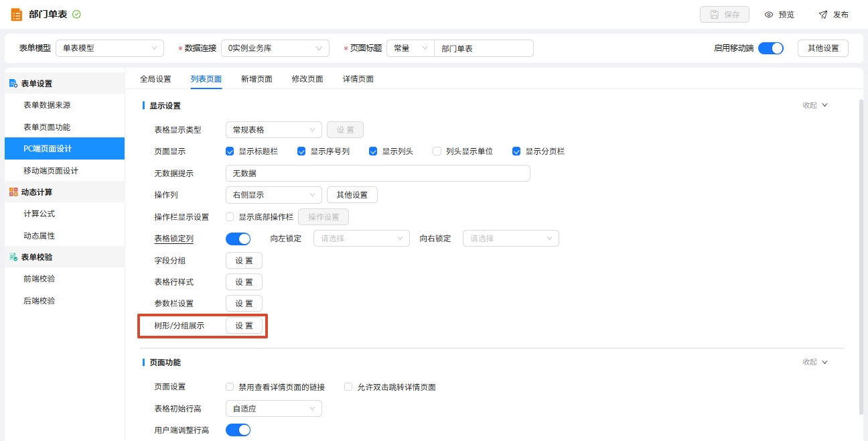Switch to 详情页面 tab
868x441 pixels.
pyautogui.click(x=358, y=79)
